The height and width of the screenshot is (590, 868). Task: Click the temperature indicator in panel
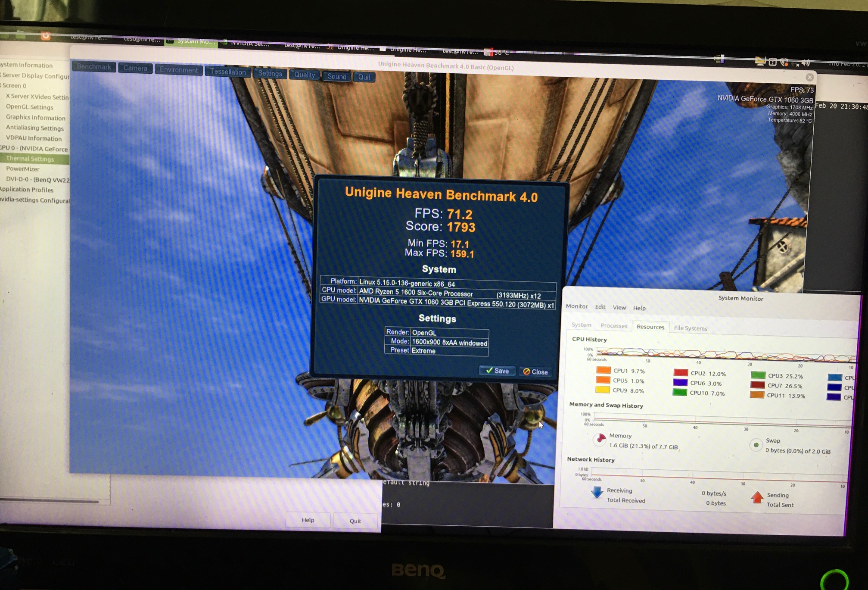pos(497,53)
